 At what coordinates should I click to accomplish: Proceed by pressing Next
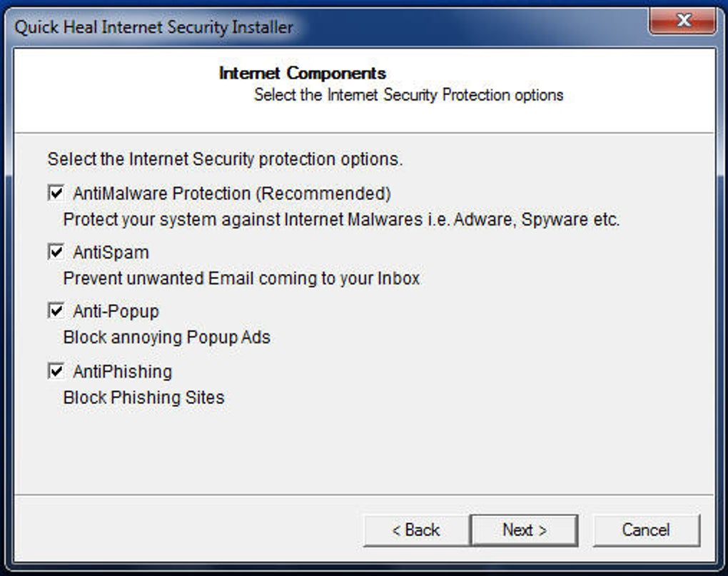pos(524,530)
